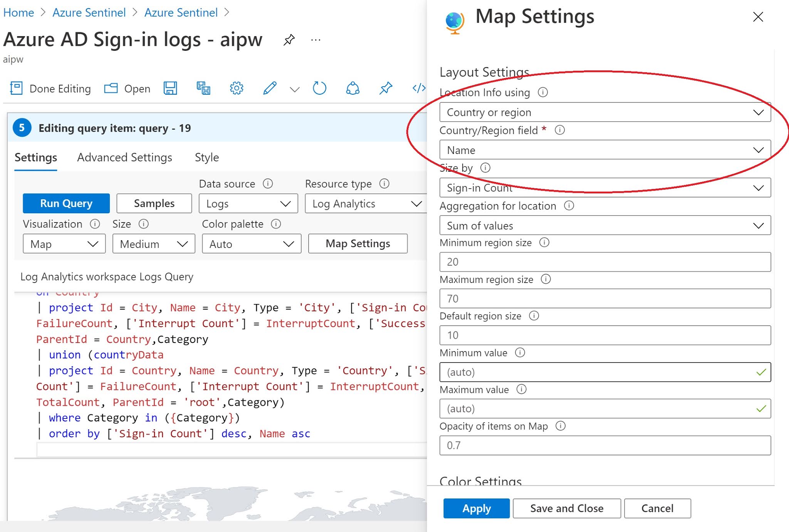Click the Save As icon
Viewport: 789px width, 532px height.
(204, 88)
